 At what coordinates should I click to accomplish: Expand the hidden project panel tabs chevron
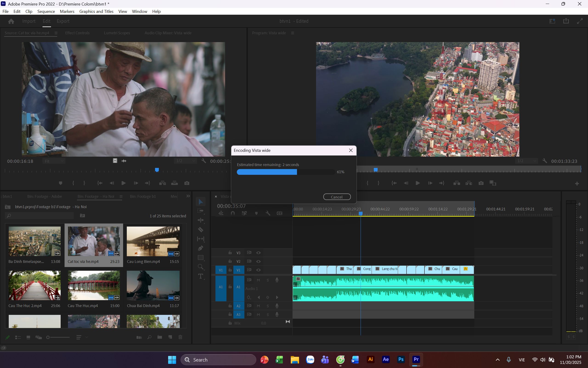pos(188,196)
